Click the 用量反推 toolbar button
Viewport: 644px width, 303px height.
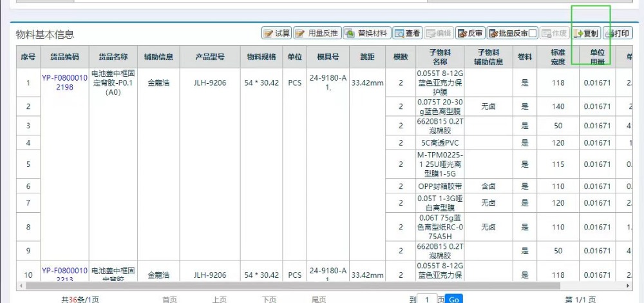[317, 34]
